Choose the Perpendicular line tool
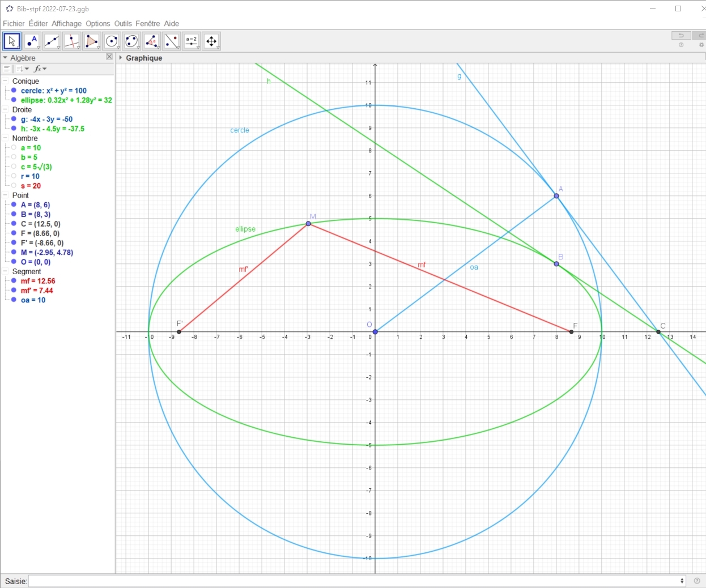706x588 pixels. (71, 41)
